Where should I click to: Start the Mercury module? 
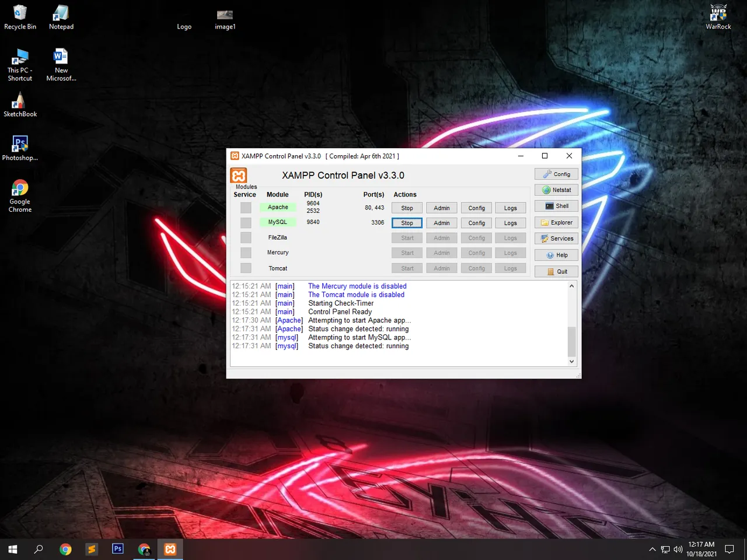coord(407,253)
